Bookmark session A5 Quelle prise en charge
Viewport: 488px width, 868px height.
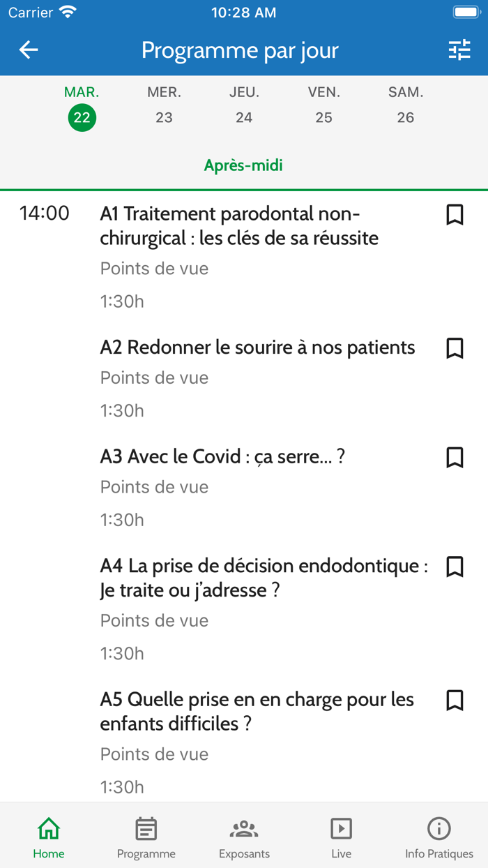455,701
